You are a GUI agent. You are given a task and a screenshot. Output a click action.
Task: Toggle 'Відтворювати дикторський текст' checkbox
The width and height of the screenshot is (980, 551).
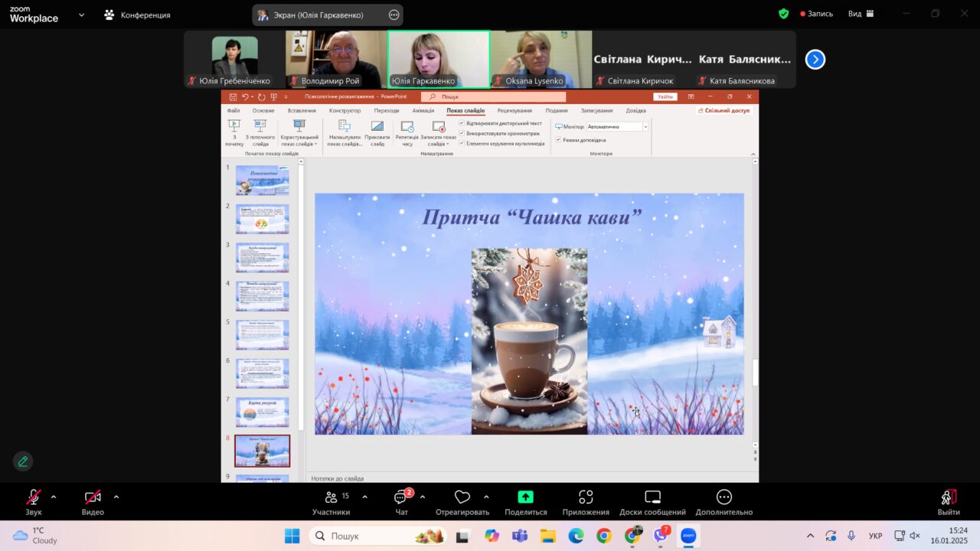pyautogui.click(x=462, y=122)
